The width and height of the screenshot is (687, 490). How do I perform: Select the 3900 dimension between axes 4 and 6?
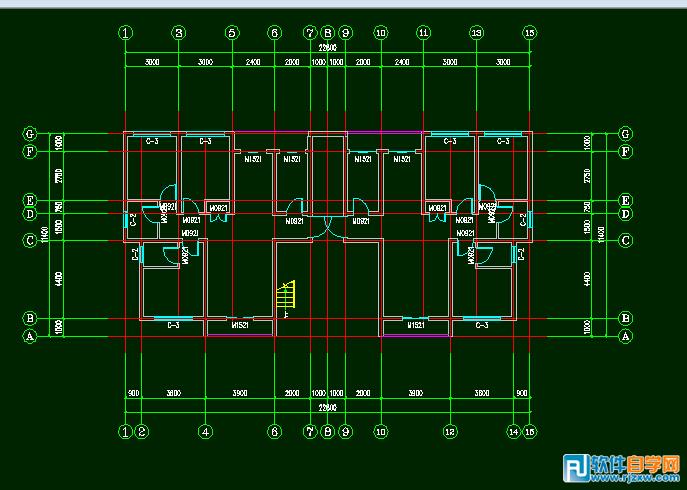240,393
